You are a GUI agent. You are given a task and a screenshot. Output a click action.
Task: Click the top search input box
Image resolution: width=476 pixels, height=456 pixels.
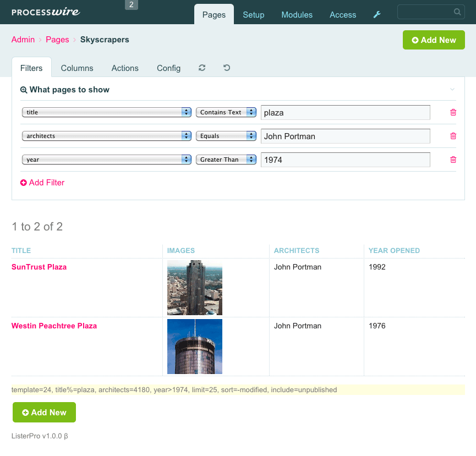[431, 12]
